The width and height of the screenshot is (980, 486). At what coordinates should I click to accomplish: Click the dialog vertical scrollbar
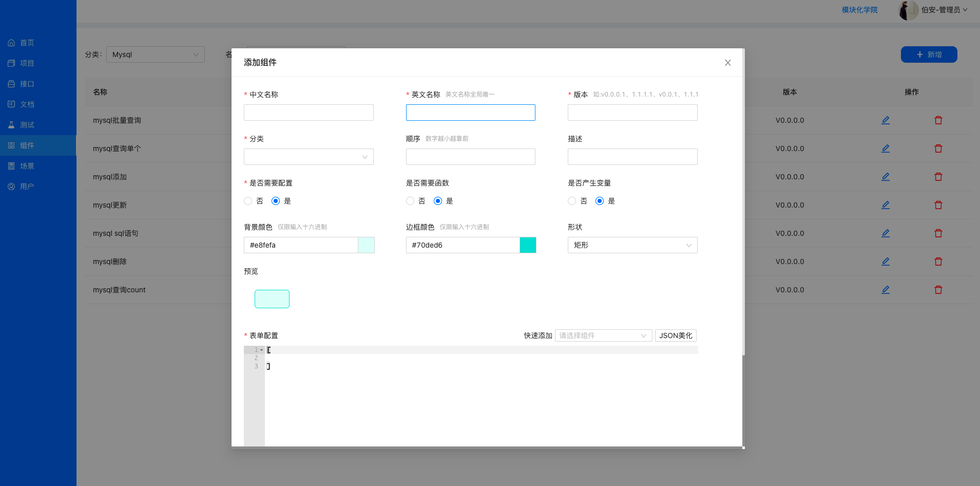(x=743, y=201)
